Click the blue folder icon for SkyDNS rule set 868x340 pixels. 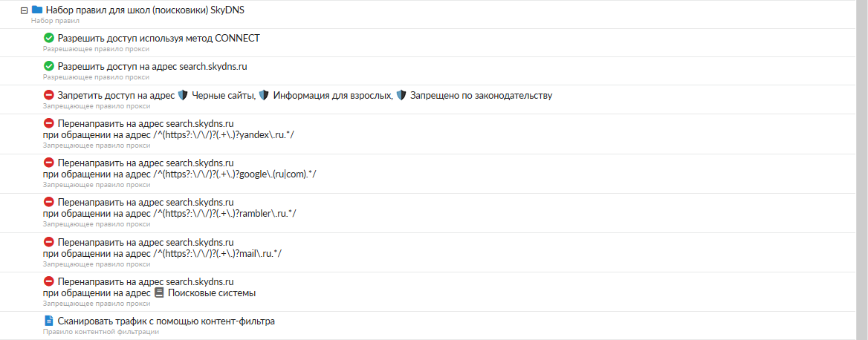(x=37, y=10)
